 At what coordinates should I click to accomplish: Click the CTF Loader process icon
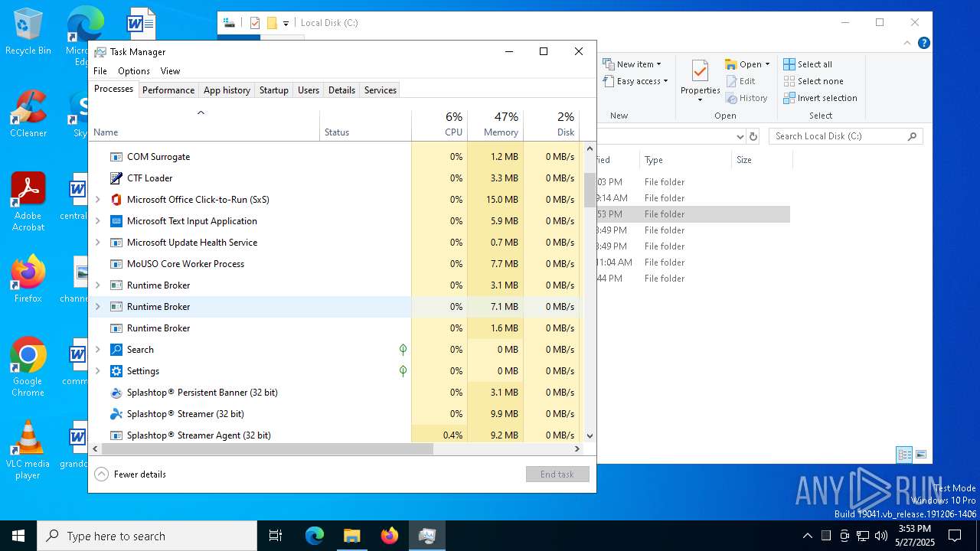116,178
